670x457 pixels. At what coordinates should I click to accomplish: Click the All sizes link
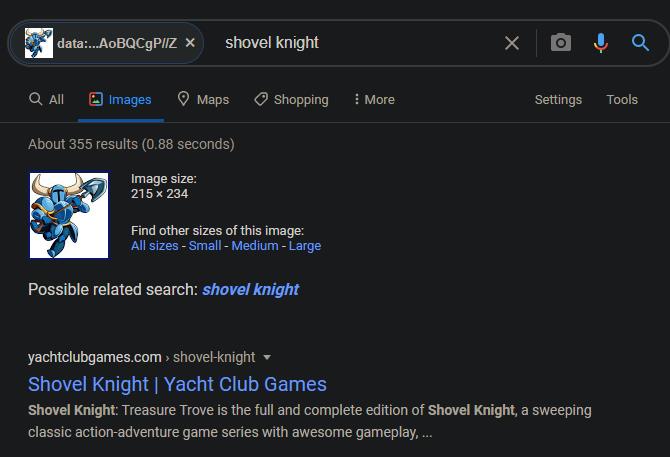click(154, 245)
